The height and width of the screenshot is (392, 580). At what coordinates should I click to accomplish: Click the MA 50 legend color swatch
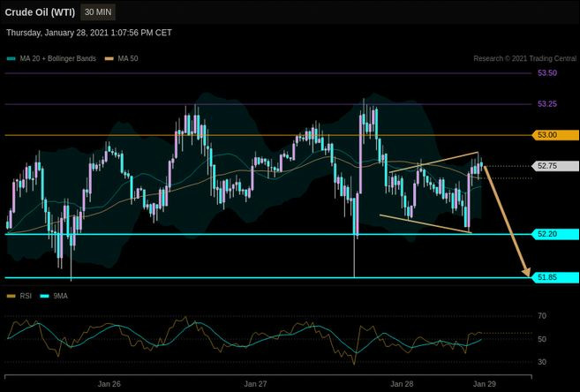coord(109,58)
